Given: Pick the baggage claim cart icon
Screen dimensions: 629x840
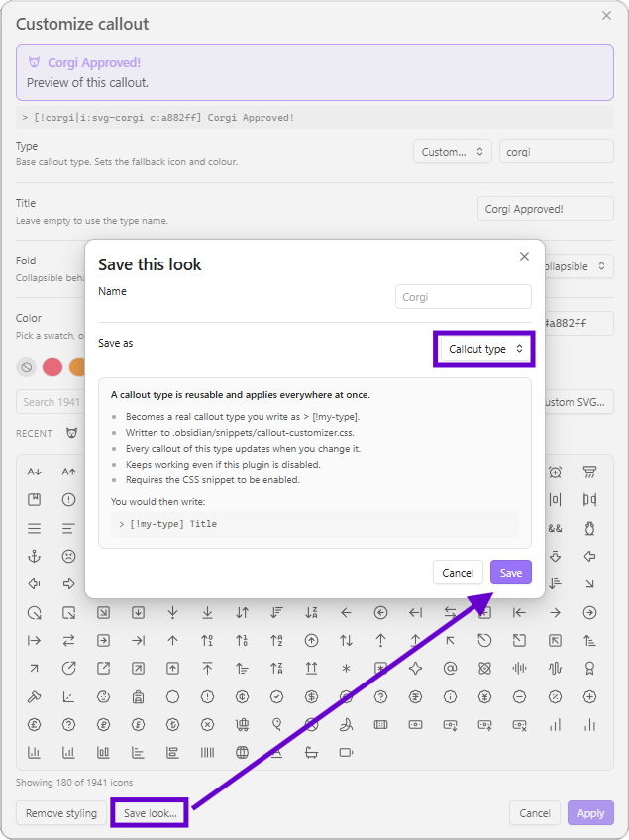Looking at the screenshot, I should click(242, 724).
